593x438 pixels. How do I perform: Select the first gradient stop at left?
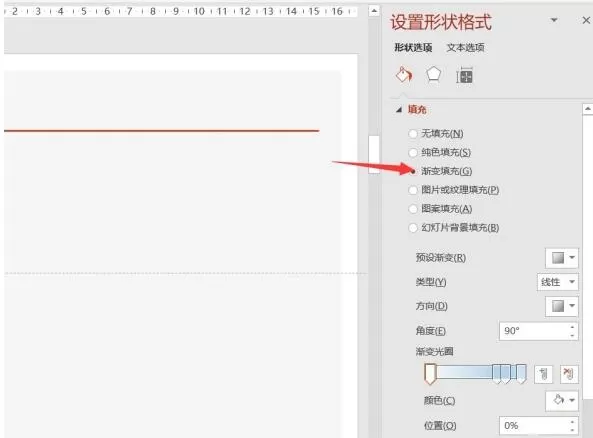pos(430,374)
